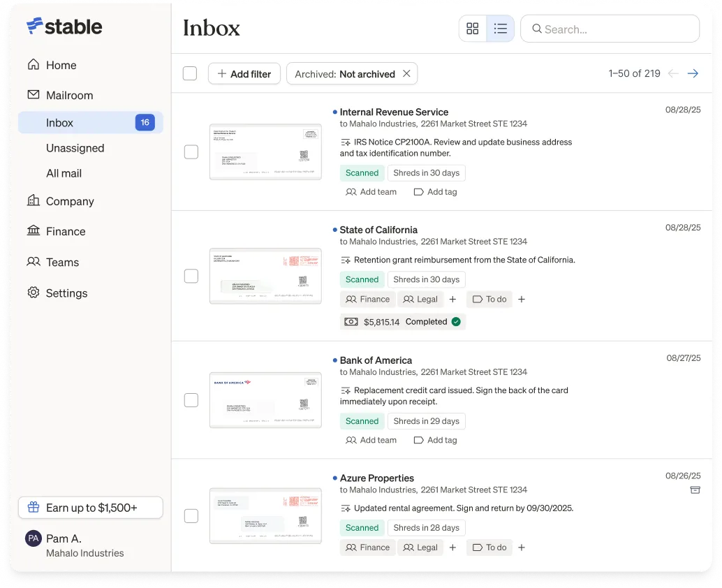Archive the Azure Properties mail item
The height and width of the screenshot is (588, 722).
click(x=695, y=490)
